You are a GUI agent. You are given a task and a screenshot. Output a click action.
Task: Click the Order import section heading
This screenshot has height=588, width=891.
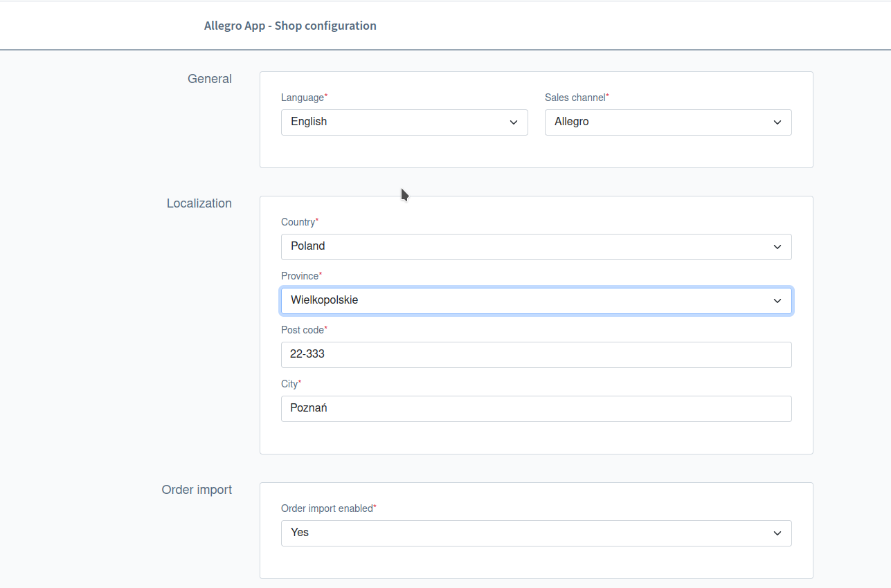197,490
